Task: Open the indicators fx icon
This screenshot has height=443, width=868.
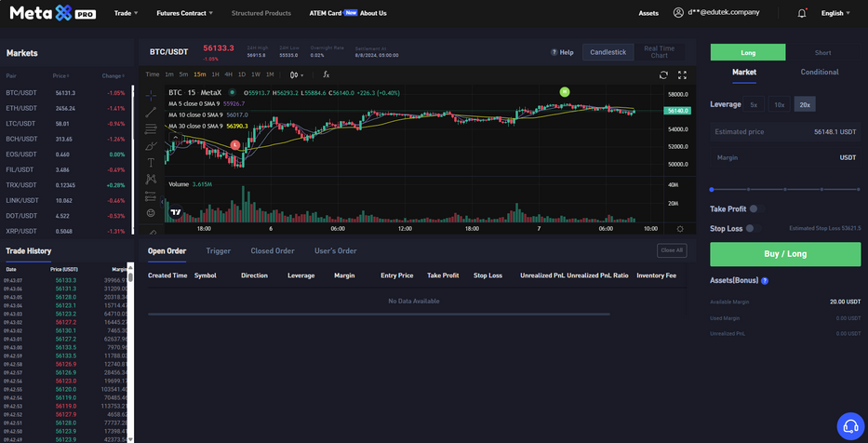Action: tap(326, 74)
